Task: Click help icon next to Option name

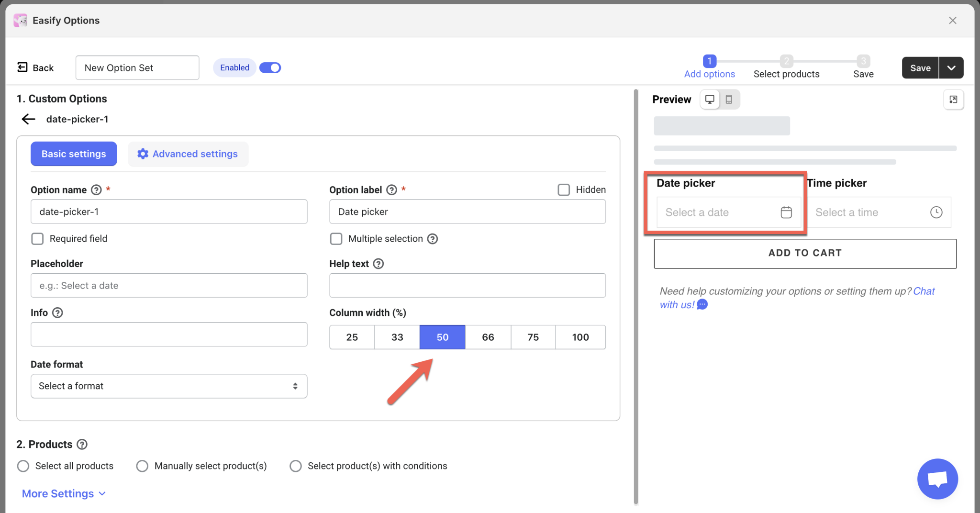Action: tap(96, 190)
